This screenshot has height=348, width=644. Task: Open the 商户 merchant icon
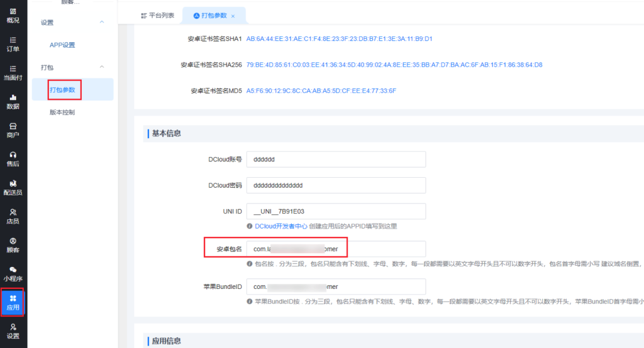coord(13,131)
